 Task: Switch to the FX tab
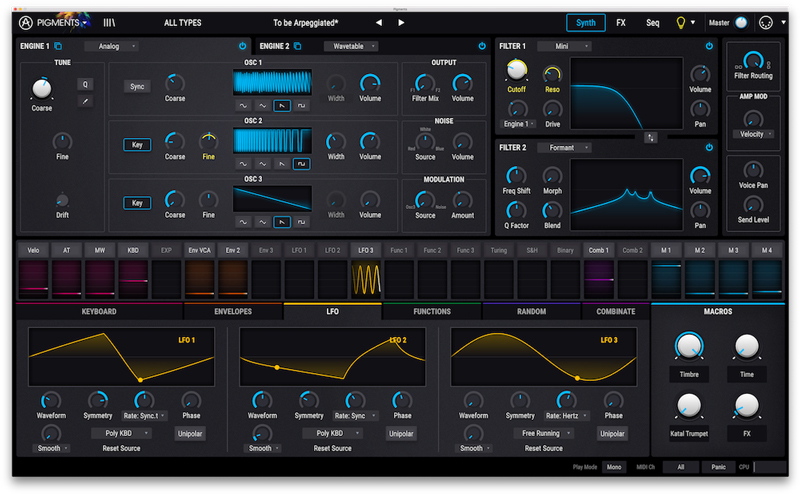tap(620, 22)
